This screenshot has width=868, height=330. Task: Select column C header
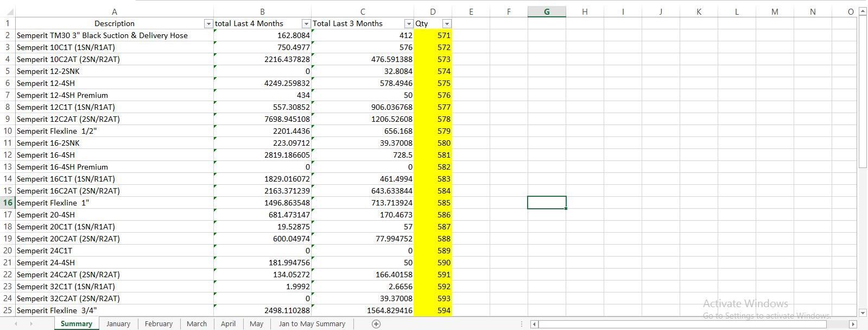[363, 11]
